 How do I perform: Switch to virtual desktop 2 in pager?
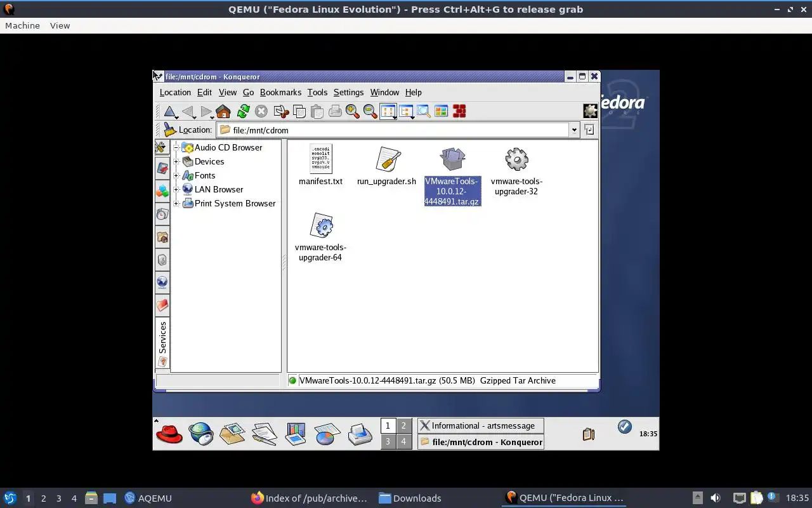tap(403, 426)
